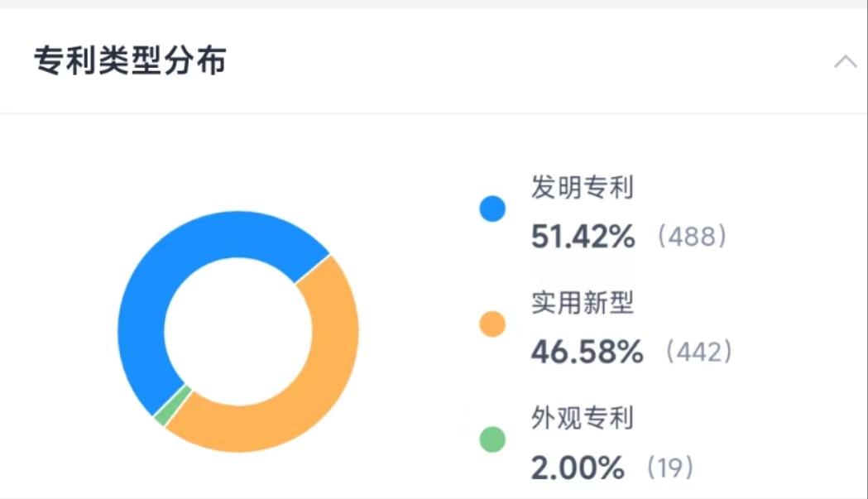This screenshot has height=499, width=868.
Task: Click the 外观专利 legend label
Action: [582, 418]
